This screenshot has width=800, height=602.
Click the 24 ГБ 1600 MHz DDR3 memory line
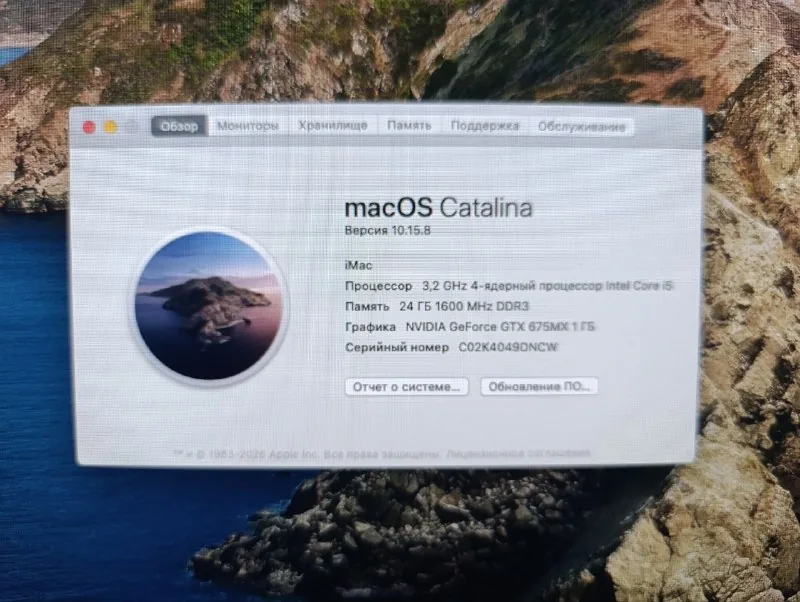pyautogui.click(x=464, y=306)
